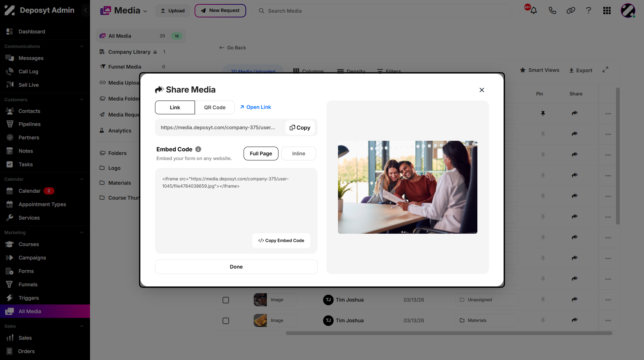This screenshot has width=644, height=360.
Task: Open the notifications bell icon
Action: (533, 11)
